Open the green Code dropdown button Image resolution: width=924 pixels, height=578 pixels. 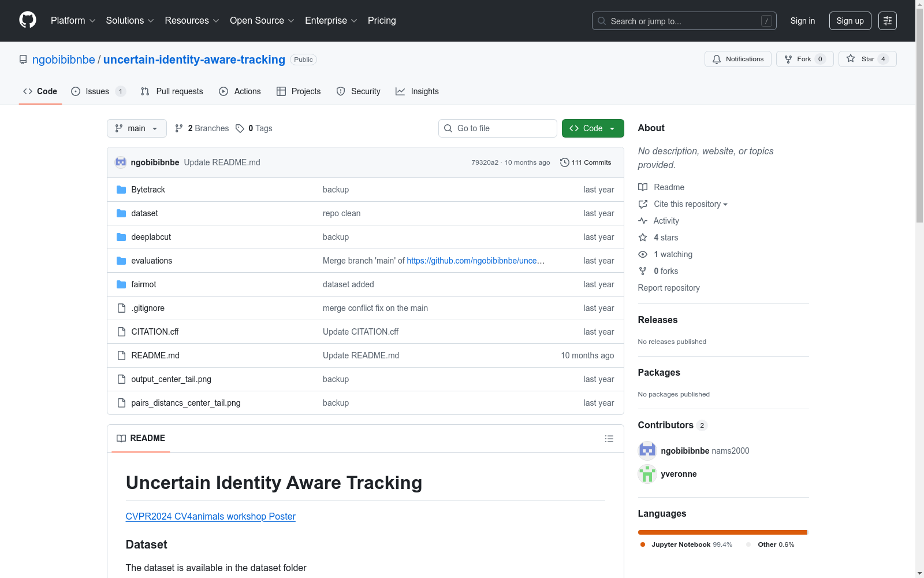[593, 128]
